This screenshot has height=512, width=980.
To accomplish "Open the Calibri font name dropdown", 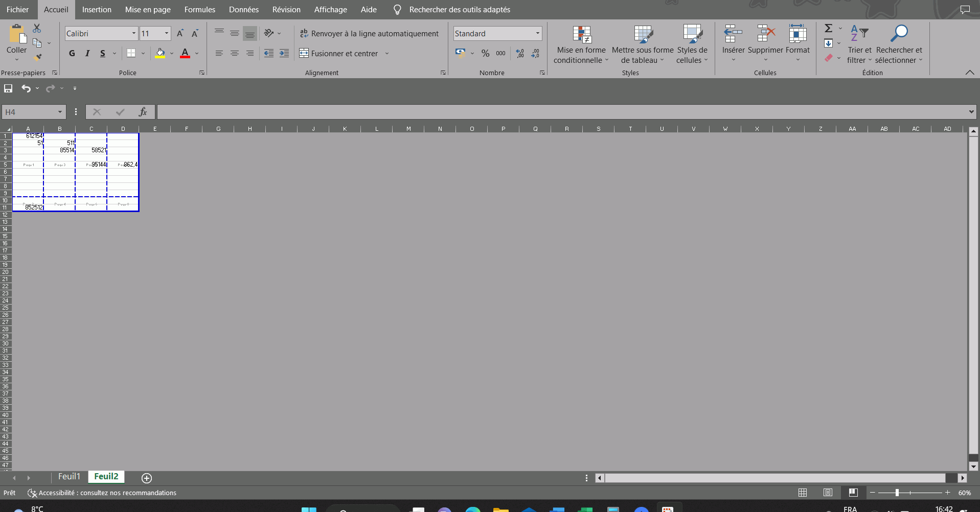I will [x=134, y=34].
